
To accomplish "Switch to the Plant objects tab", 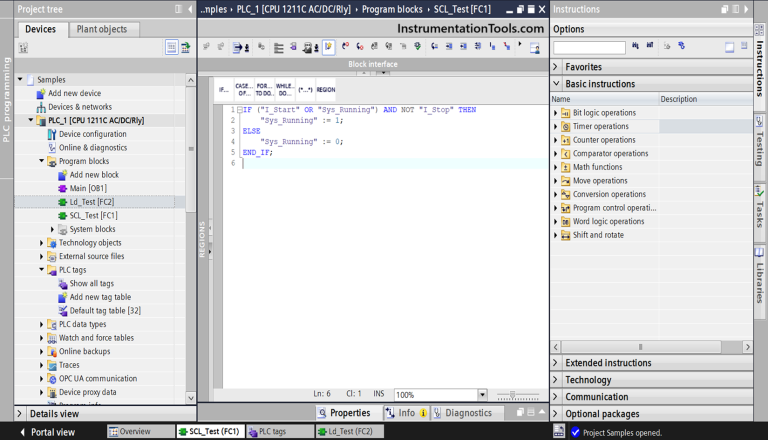I will (101, 30).
